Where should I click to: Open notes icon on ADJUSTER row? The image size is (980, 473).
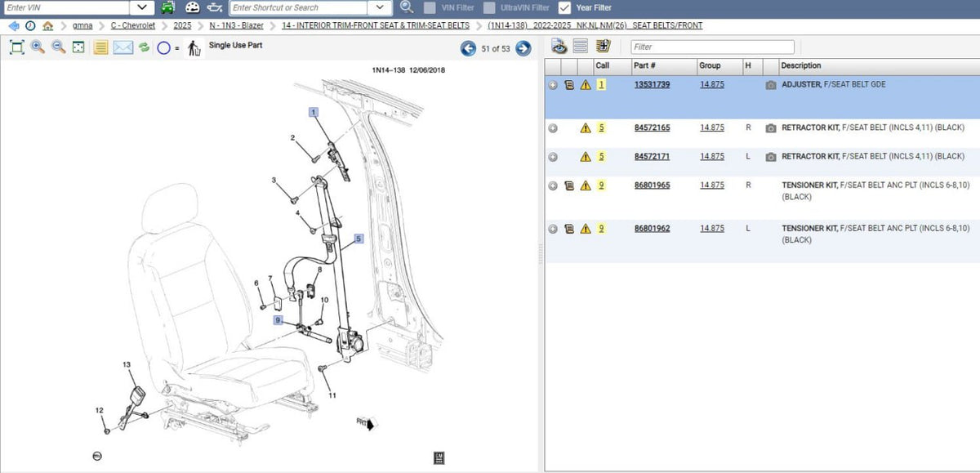pyautogui.click(x=569, y=85)
